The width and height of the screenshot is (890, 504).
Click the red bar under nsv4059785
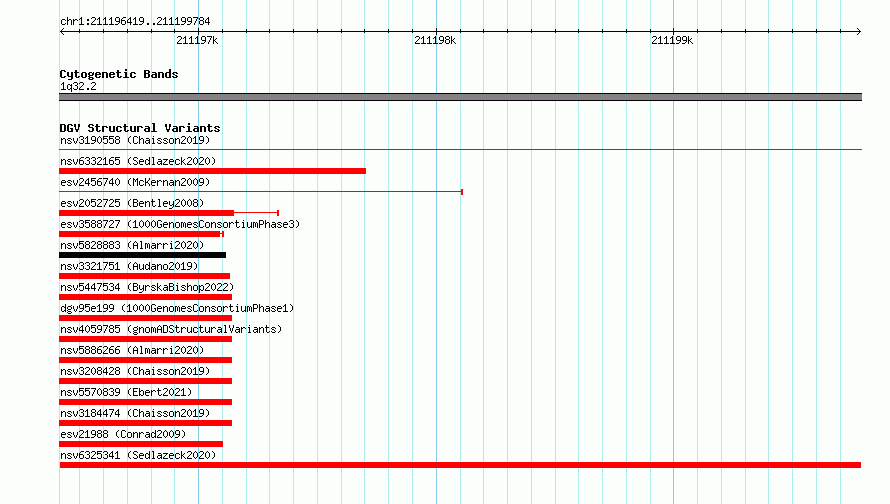[145, 339]
